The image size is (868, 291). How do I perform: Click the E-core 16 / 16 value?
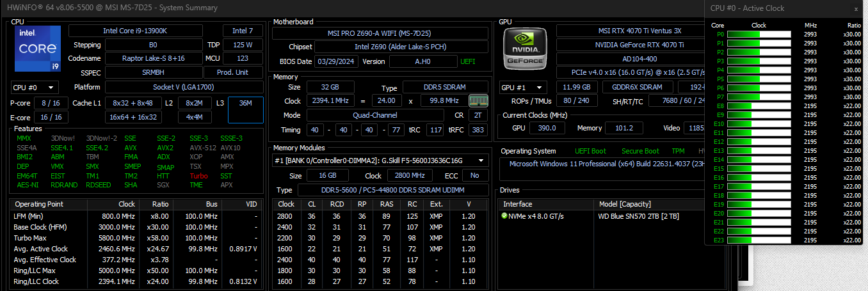51,117
